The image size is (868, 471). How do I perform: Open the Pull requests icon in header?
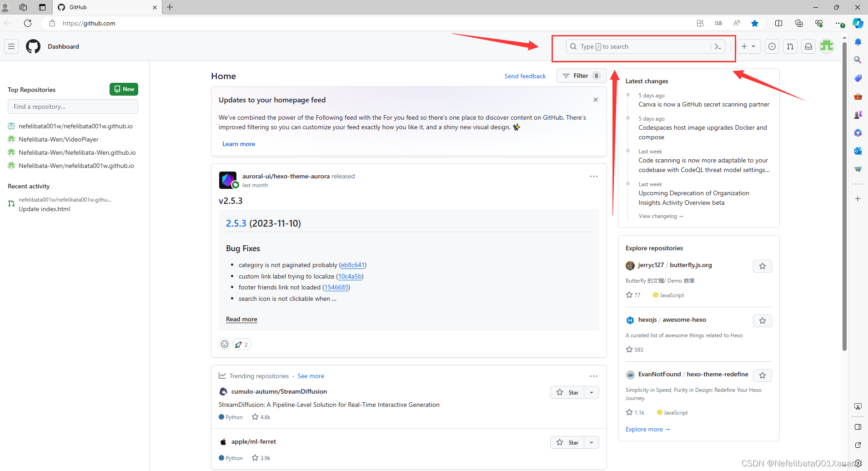tap(790, 46)
